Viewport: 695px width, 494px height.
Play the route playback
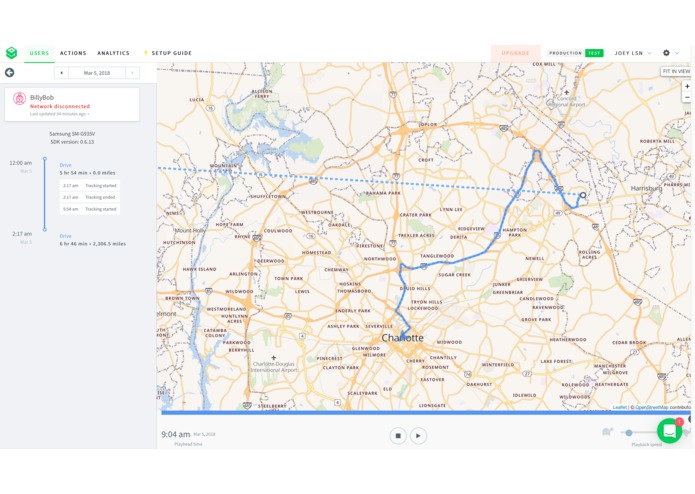(x=418, y=436)
